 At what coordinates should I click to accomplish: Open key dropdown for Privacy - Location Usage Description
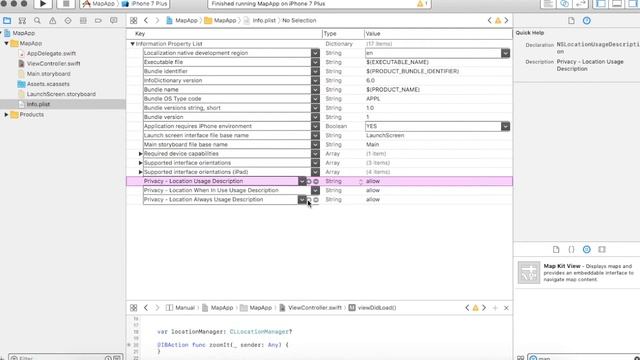tap(302, 181)
